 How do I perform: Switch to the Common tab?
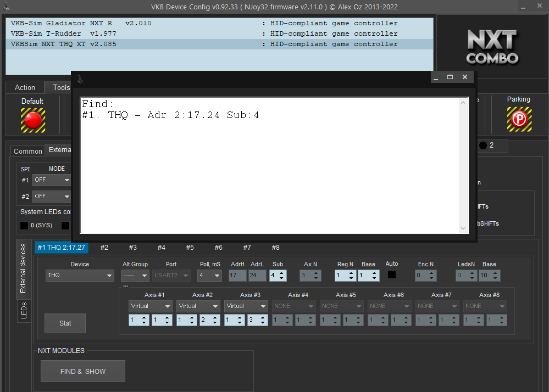tap(27, 151)
